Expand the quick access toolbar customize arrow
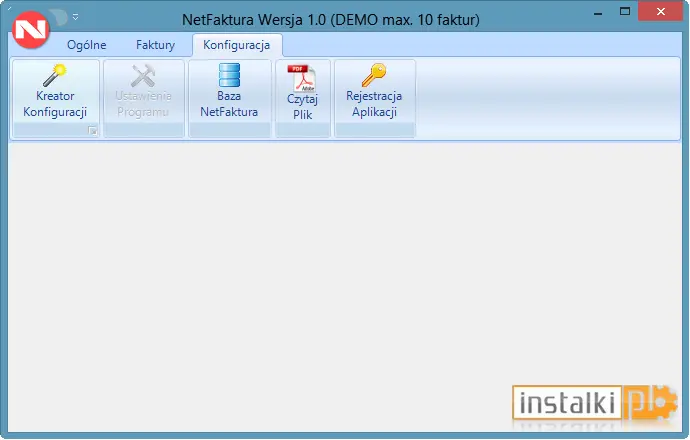Viewport: 690px width, 440px height. [x=75, y=17]
